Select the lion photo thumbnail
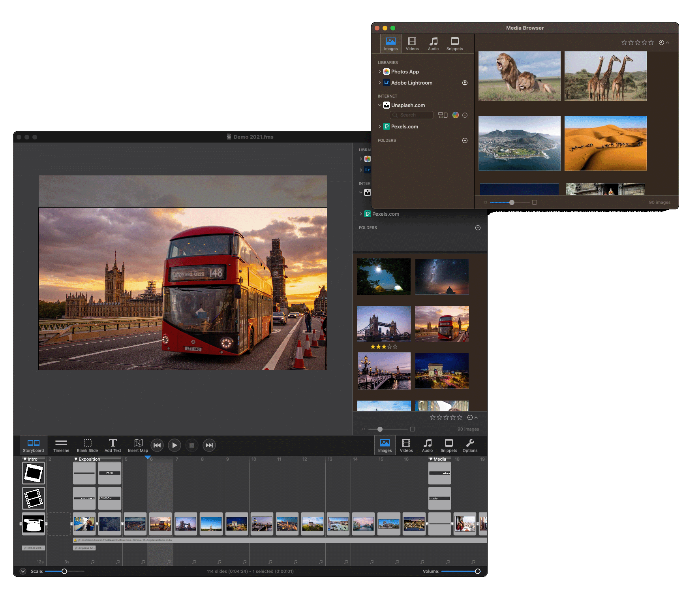This screenshot has width=700, height=593. [519, 76]
